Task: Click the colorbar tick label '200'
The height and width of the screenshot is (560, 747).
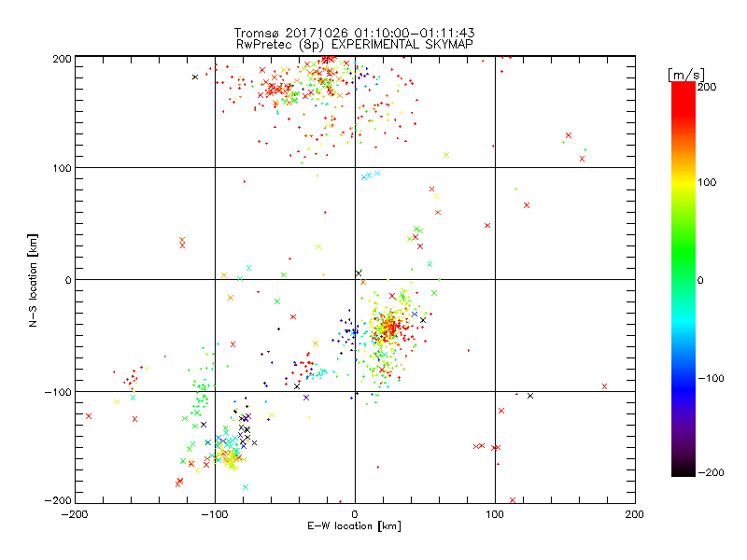Action: [707, 87]
